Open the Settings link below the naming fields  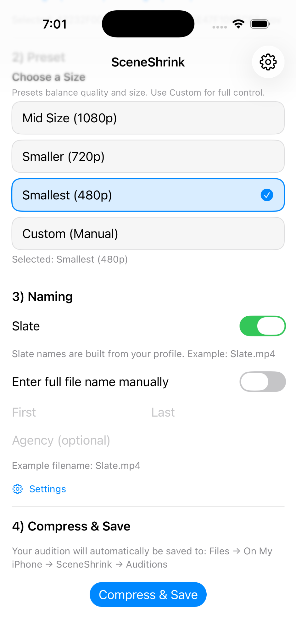click(x=47, y=489)
